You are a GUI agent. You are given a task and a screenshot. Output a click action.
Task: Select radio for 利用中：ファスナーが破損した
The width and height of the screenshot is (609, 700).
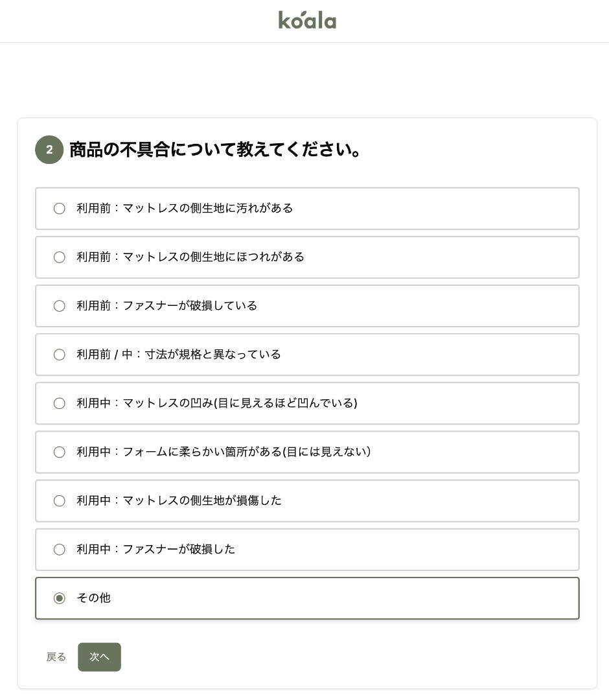60,550
